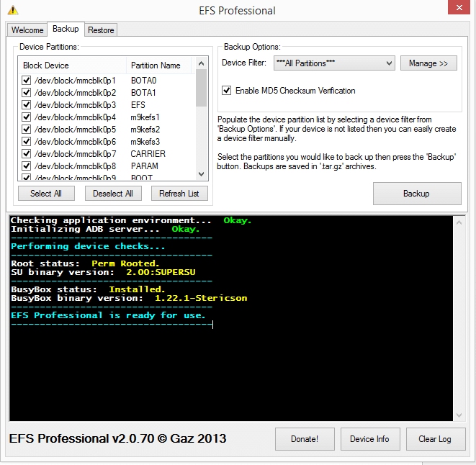Click the 'Installed.' BusyBox status text
This screenshot has width=476, height=465.
pyautogui.click(x=137, y=289)
